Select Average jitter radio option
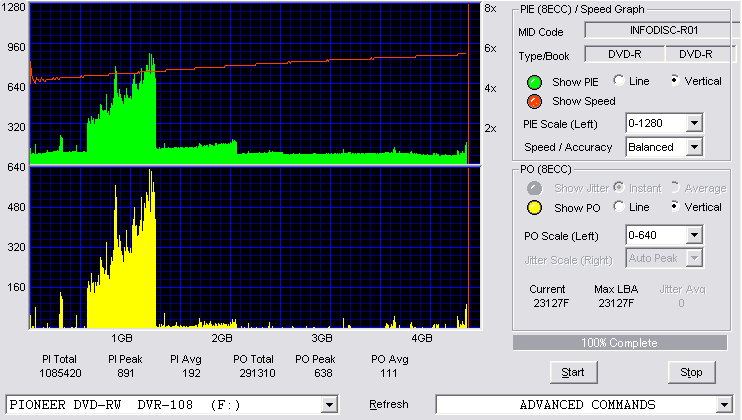The width and height of the screenshot is (742, 420). [x=675, y=187]
